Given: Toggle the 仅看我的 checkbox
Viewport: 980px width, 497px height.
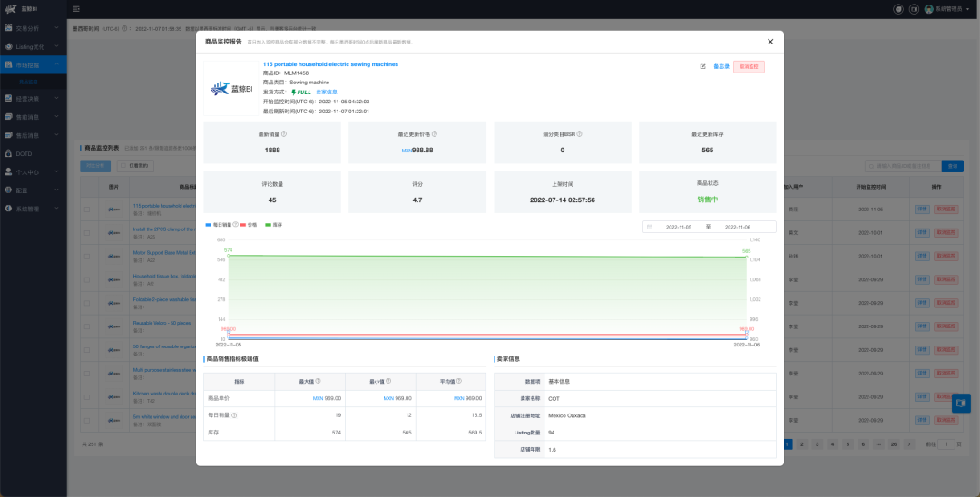Looking at the screenshot, I should click(x=122, y=166).
